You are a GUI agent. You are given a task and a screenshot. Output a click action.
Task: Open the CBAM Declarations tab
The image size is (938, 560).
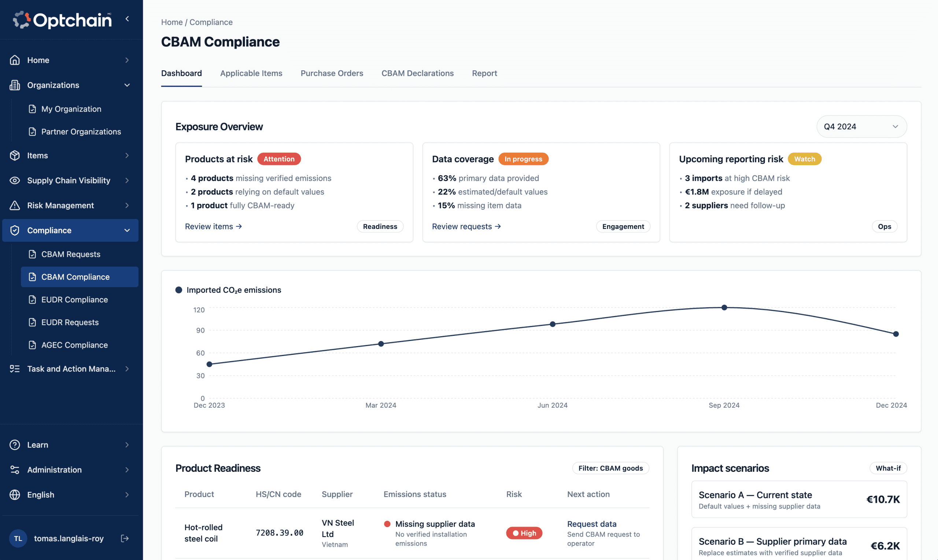(x=417, y=73)
